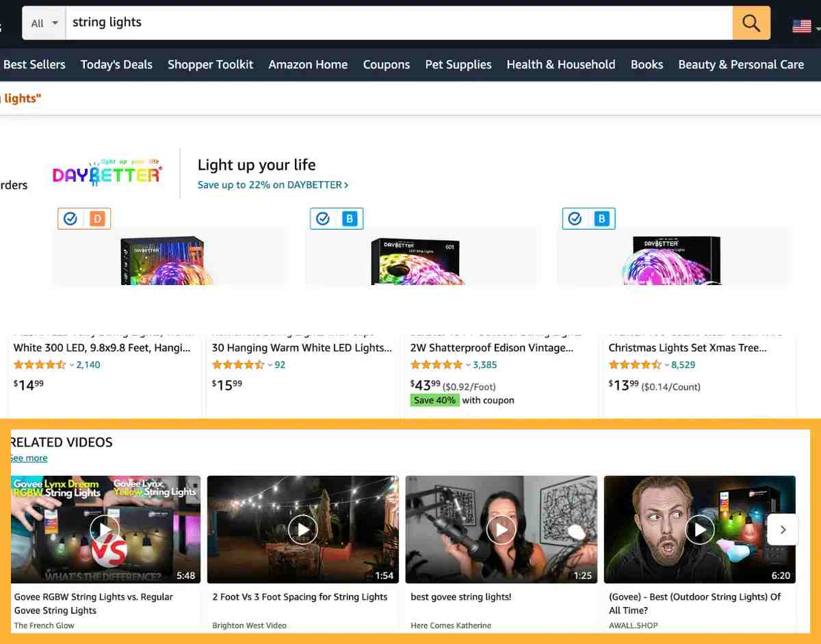Click the star rating next to 3,385
The height and width of the screenshot is (644, 821).
pos(436,365)
